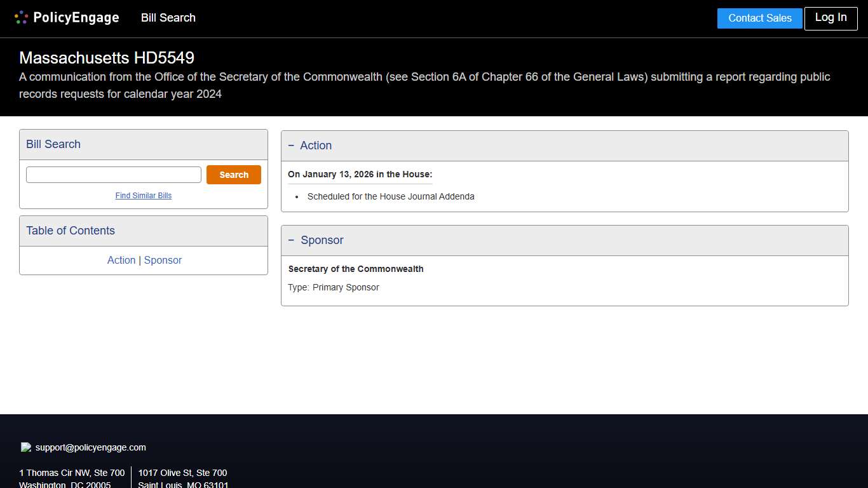Click the PolicyEngage brand name text
Image resolution: width=868 pixels, height=488 pixels.
click(x=76, y=17)
